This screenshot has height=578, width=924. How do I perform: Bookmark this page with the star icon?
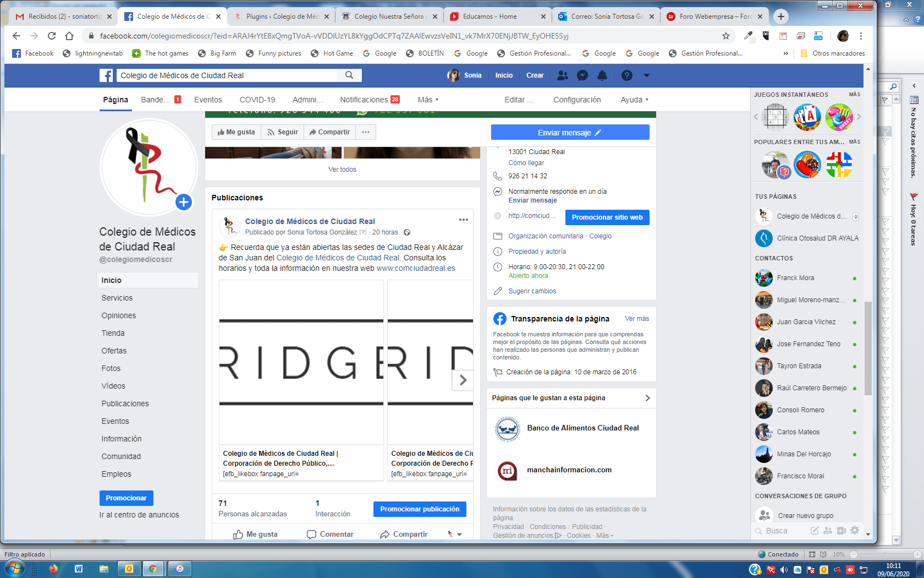coord(726,36)
